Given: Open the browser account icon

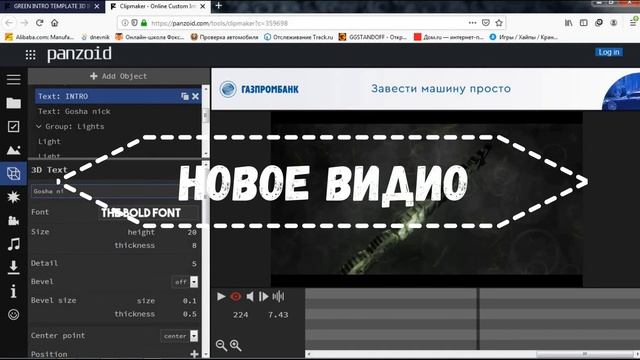Looking at the screenshot, I should 613,23.
